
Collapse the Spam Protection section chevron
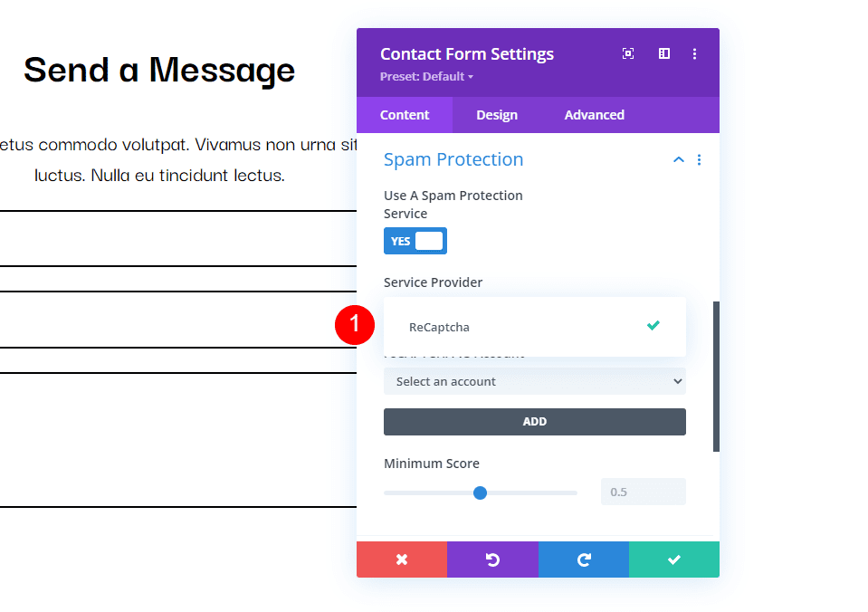pos(678,160)
